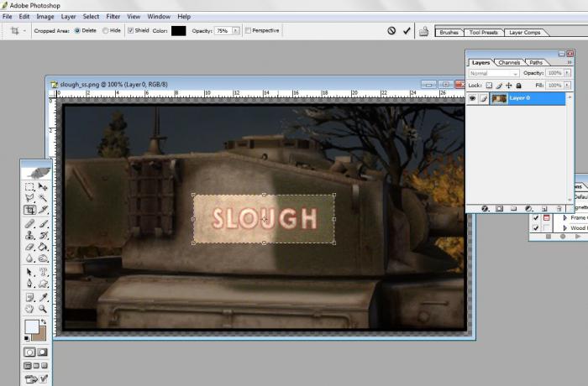Viewport: 588px width, 386px height.
Task: Open the Image menu
Action: [x=45, y=17]
